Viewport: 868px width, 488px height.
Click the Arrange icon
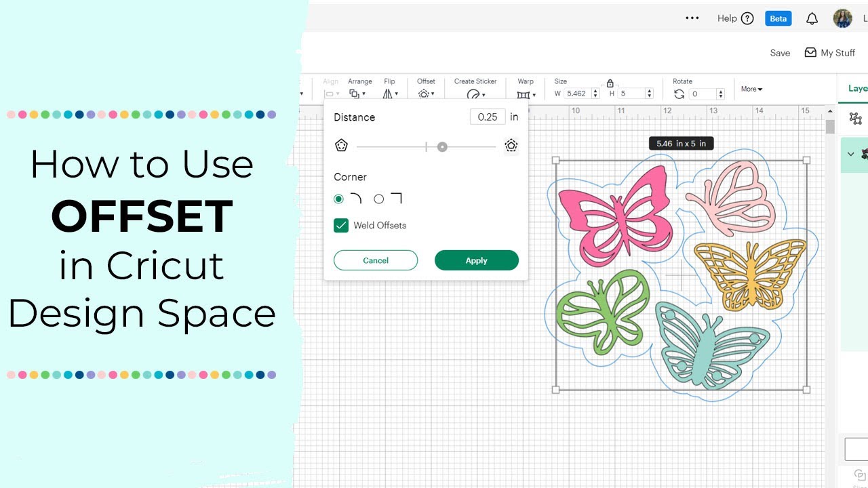click(355, 94)
